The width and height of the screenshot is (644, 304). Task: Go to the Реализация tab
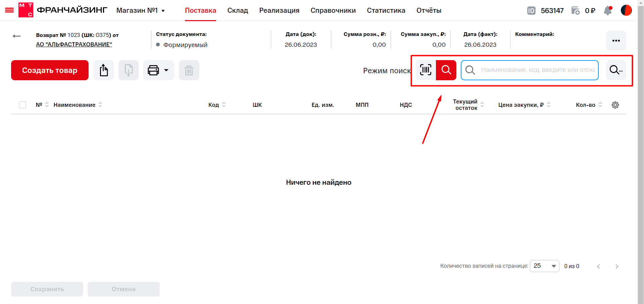(x=279, y=10)
